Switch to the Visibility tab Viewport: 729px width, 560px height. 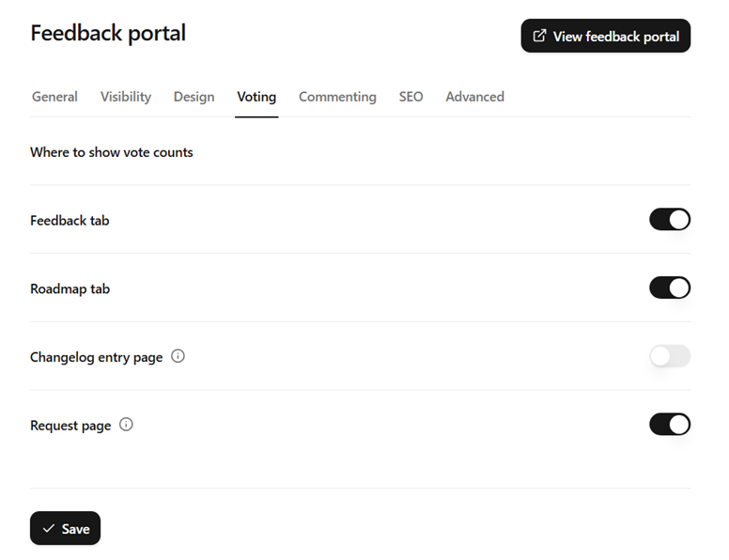click(x=126, y=97)
